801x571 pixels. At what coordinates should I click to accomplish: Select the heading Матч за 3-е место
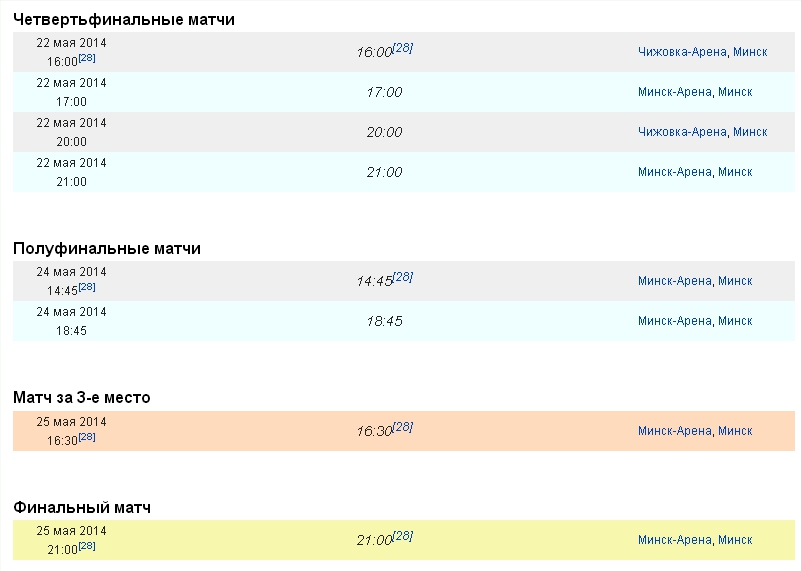(x=82, y=397)
